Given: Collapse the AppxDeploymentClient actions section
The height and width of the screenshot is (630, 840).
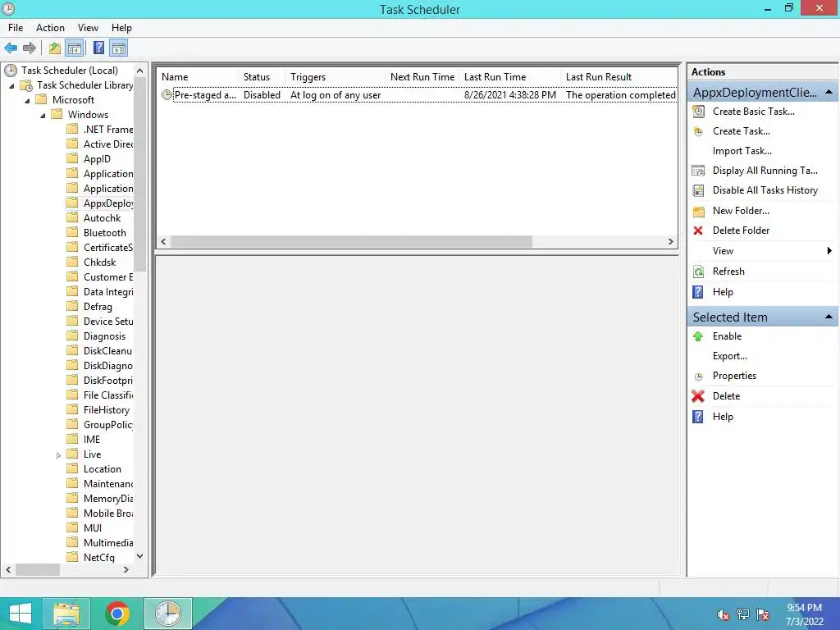Looking at the screenshot, I should [x=829, y=92].
